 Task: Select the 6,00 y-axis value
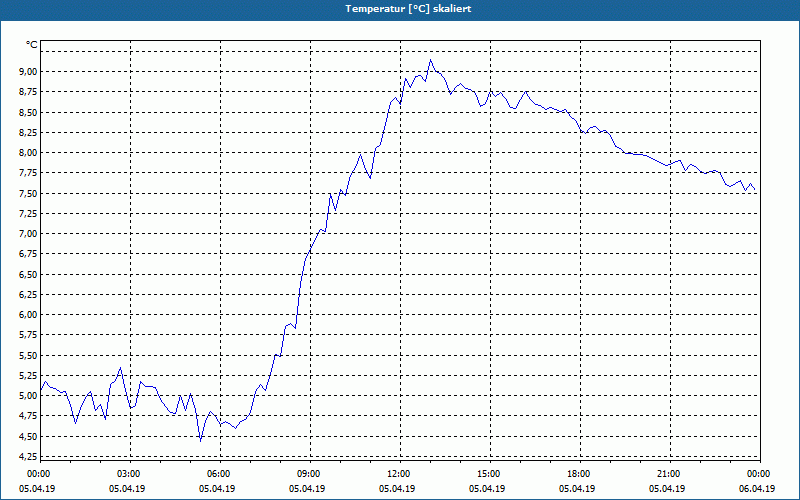tap(28, 315)
